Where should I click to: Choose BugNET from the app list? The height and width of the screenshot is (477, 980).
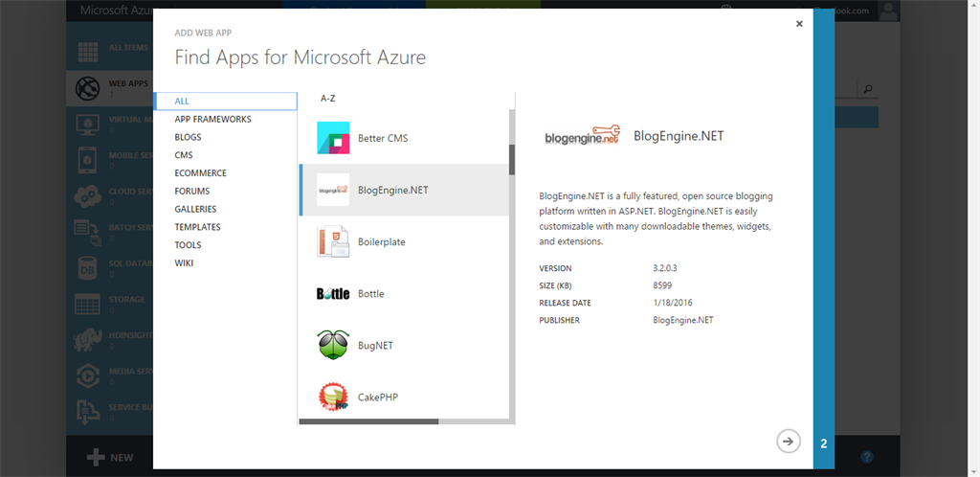[x=404, y=345]
